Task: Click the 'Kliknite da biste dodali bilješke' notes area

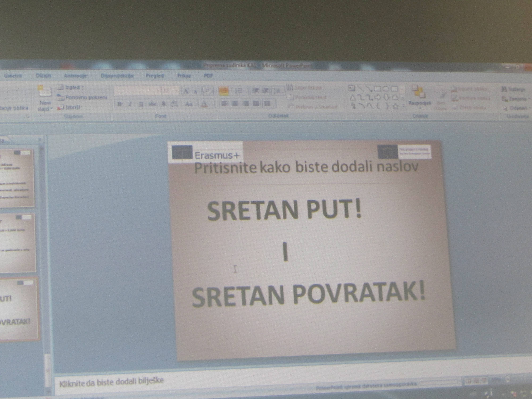Action: [x=111, y=382]
